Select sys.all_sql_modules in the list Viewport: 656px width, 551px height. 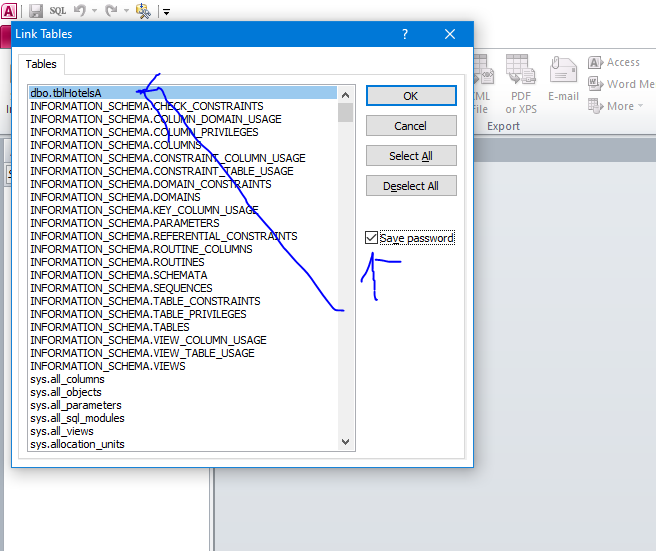click(x=183, y=418)
